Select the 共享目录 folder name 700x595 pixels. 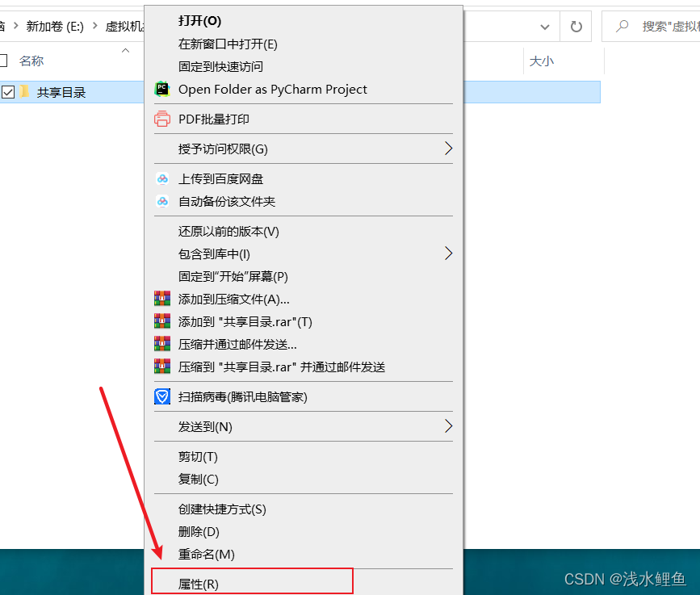(x=61, y=92)
